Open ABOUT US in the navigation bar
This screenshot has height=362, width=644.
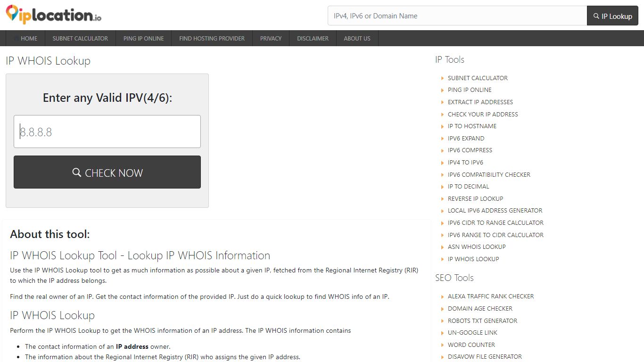357,38
